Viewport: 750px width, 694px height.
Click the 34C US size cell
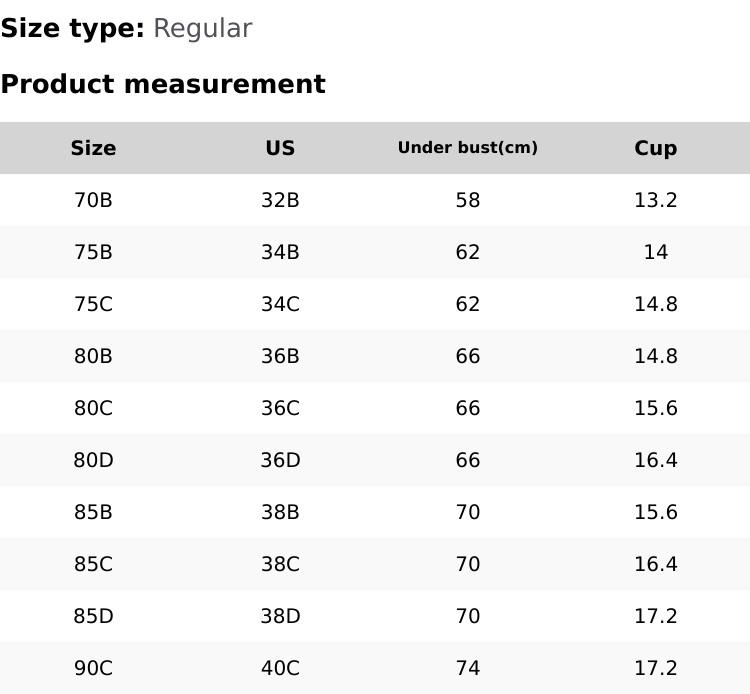point(280,304)
